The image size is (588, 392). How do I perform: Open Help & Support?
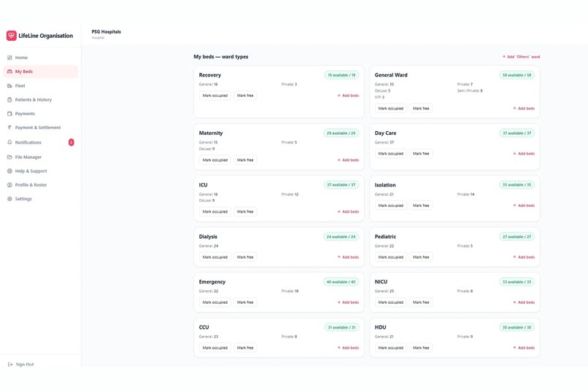pyautogui.click(x=41, y=170)
